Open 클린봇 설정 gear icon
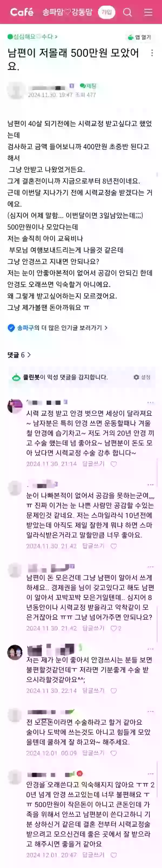The width and height of the screenshot is (162, 868). (x=142, y=377)
